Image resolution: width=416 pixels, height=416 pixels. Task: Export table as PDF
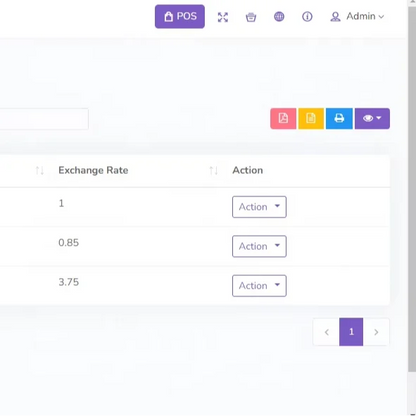[x=283, y=118]
